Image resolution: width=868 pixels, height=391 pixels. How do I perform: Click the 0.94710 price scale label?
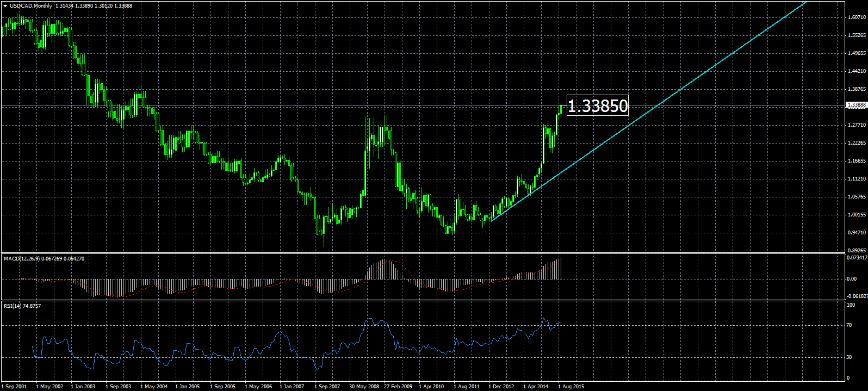point(857,233)
